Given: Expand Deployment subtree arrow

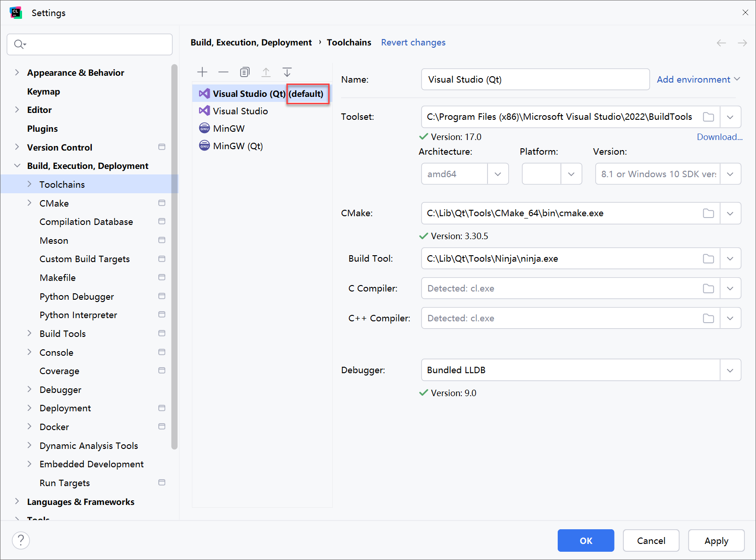Looking at the screenshot, I should pyautogui.click(x=29, y=408).
